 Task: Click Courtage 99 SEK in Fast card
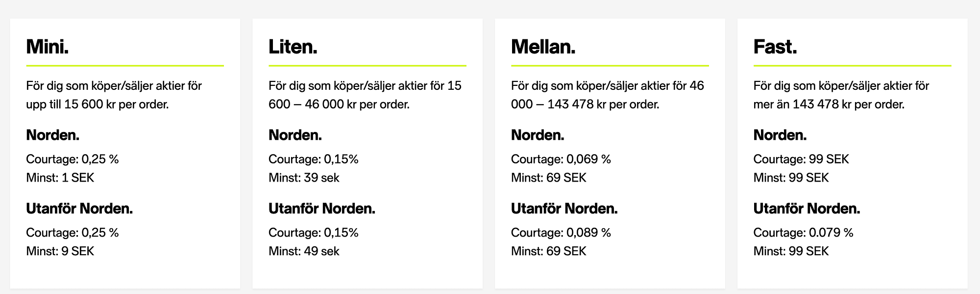point(801,159)
